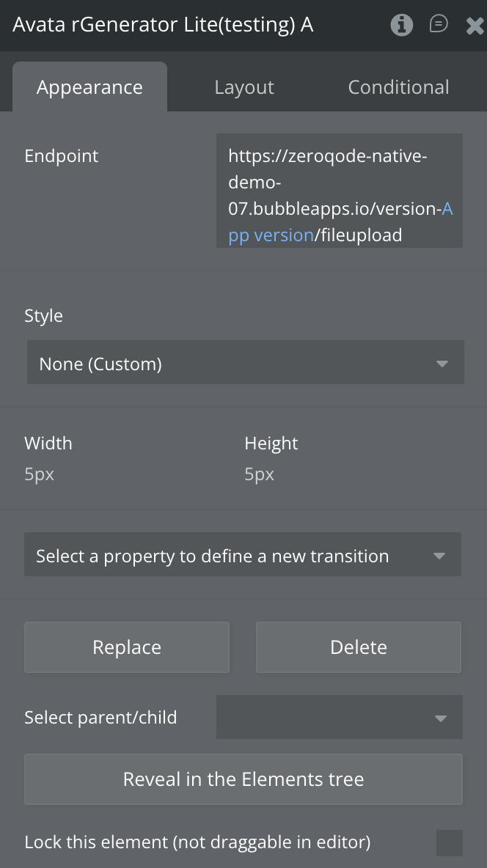Enable the Lock this element checkbox
Screen dimensions: 487x868
(x=449, y=843)
